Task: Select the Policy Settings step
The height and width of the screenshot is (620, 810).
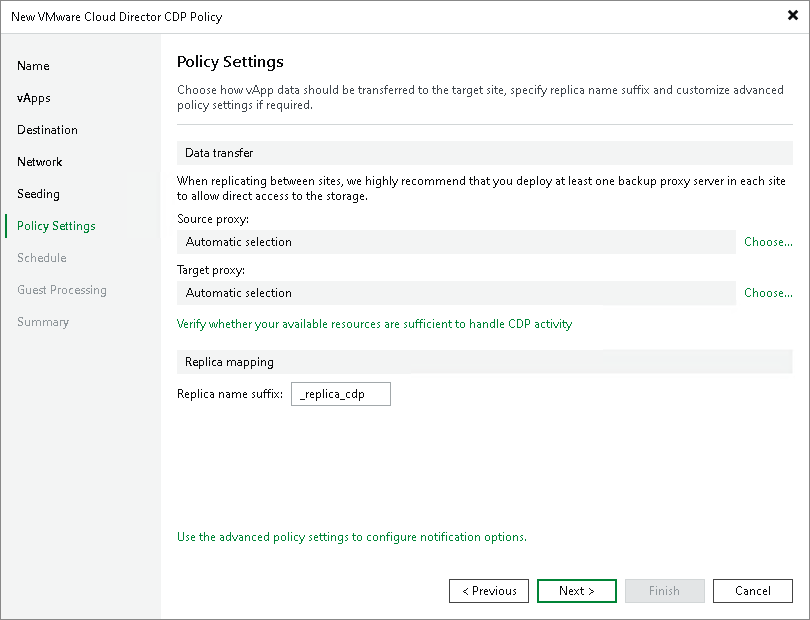Action: coord(56,226)
